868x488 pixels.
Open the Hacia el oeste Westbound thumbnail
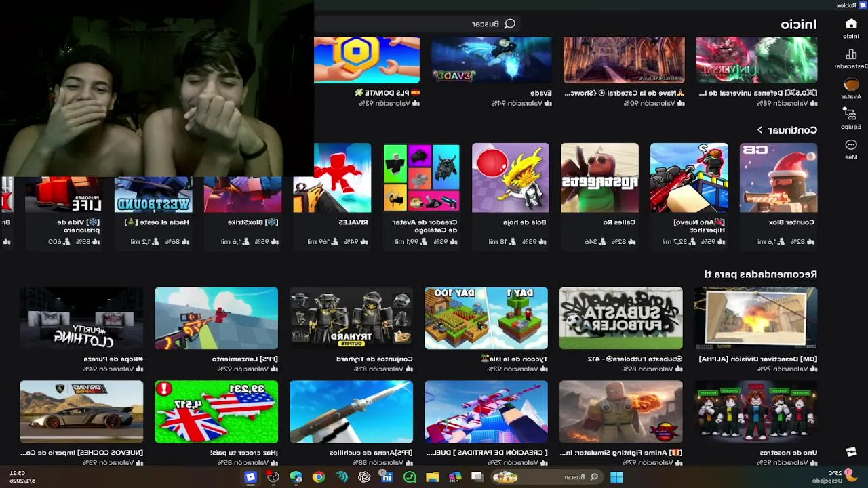tap(153, 195)
